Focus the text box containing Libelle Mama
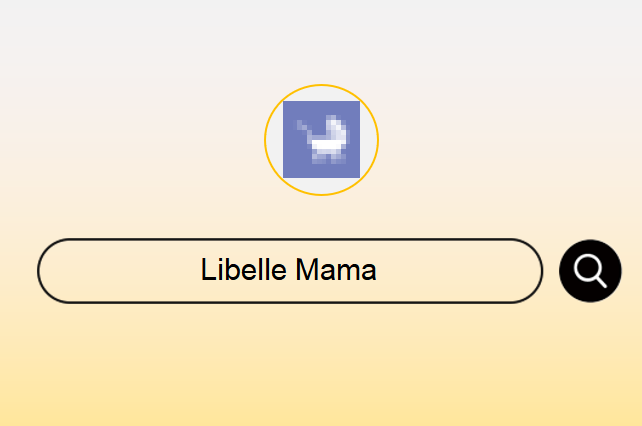The image size is (642, 426). point(290,271)
